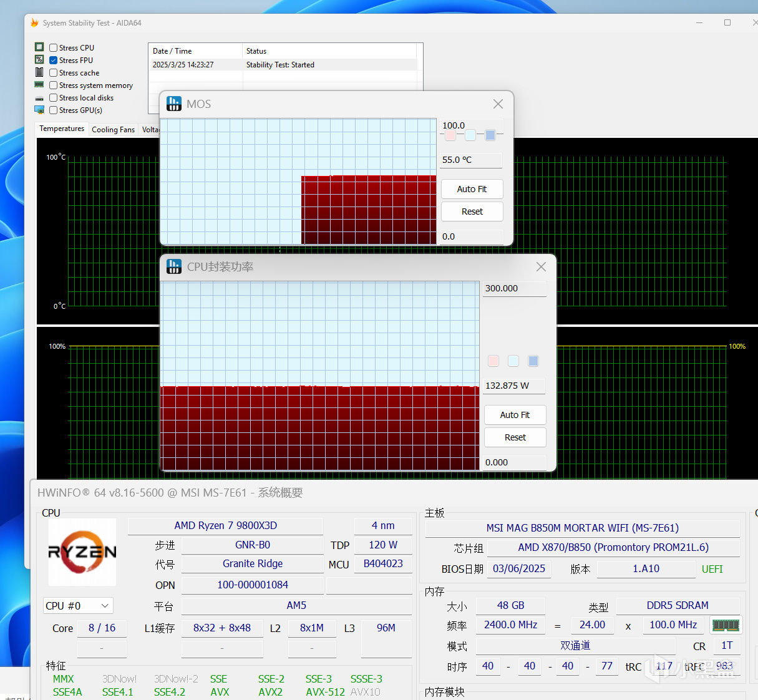Click the 100-000001084 OPN field
This screenshot has width=758, height=700.
[253, 585]
